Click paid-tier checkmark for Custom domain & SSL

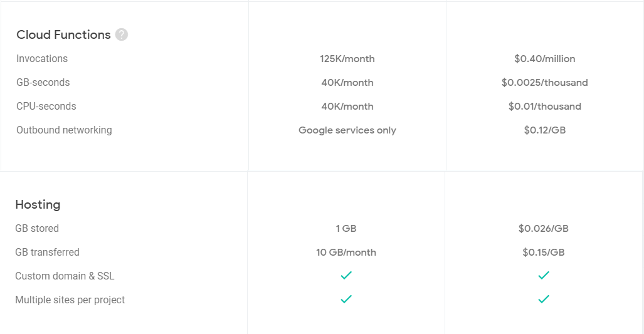pos(544,275)
